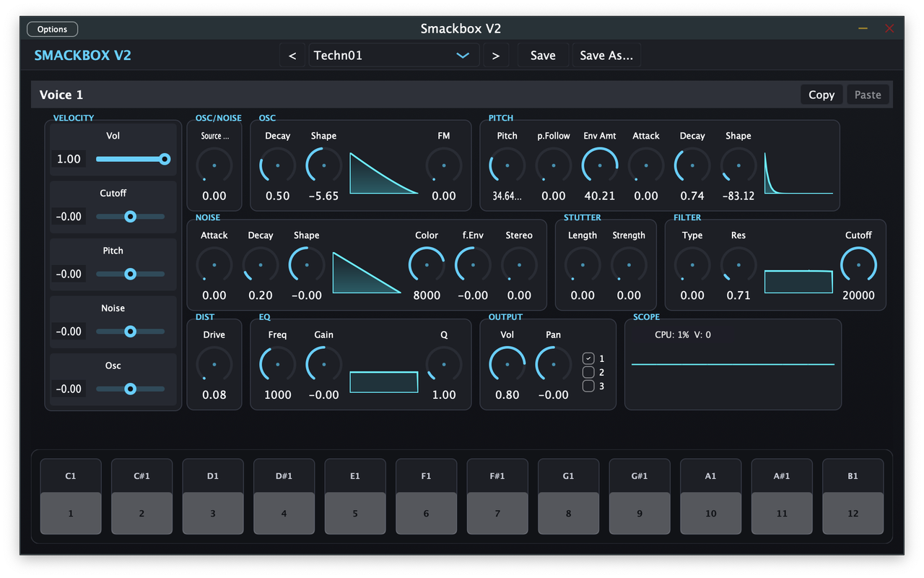Viewport: 924px width, 578px height.
Task: Select the D#1 voice tab
Action: [x=284, y=476]
